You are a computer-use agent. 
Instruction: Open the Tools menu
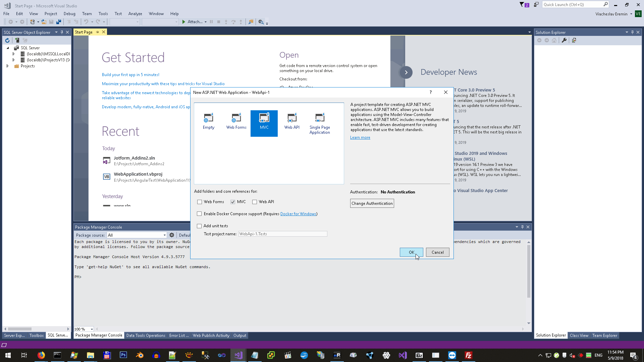(103, 14)
